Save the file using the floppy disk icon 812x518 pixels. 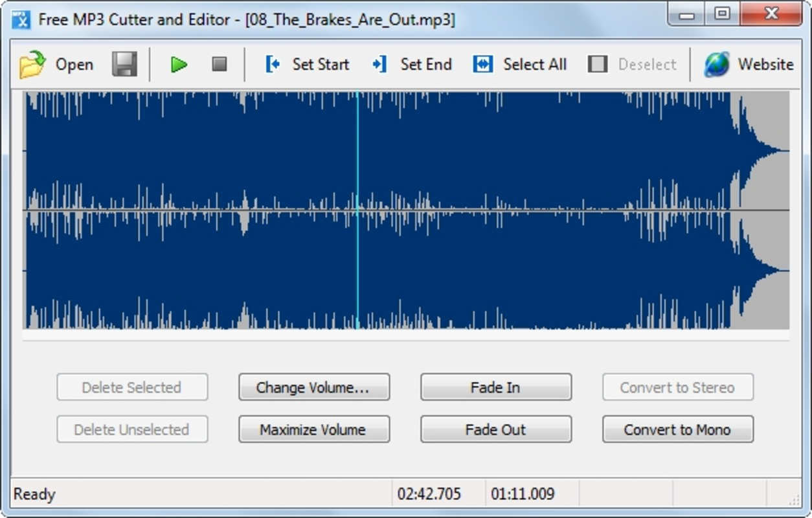pos(124,64)
